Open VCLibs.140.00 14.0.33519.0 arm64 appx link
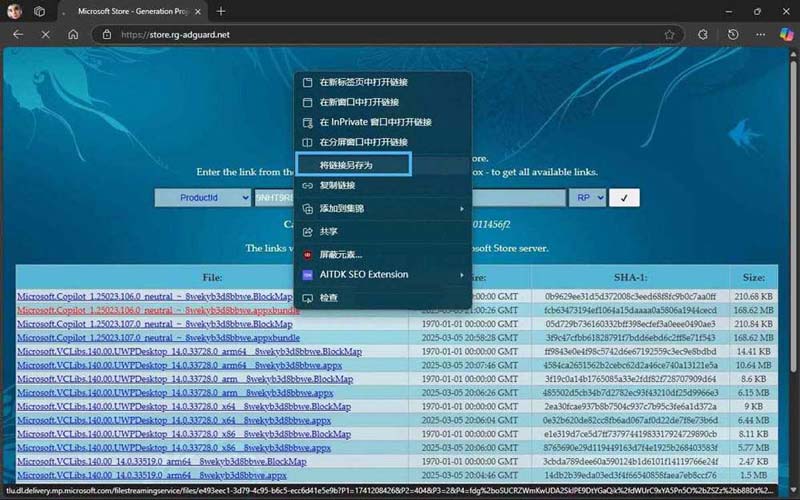Viewport: 800px width, 500px height. pos(152,476)
